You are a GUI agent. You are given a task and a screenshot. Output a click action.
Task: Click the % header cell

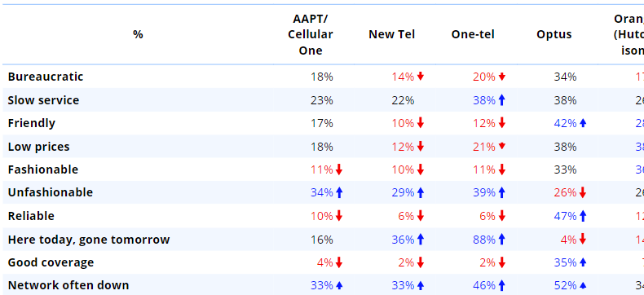(x=138, y=34)
